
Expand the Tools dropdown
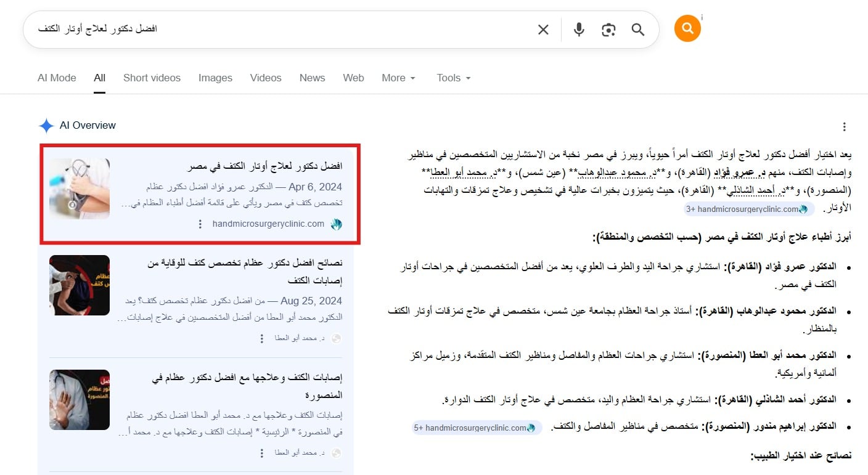(454, 78)
